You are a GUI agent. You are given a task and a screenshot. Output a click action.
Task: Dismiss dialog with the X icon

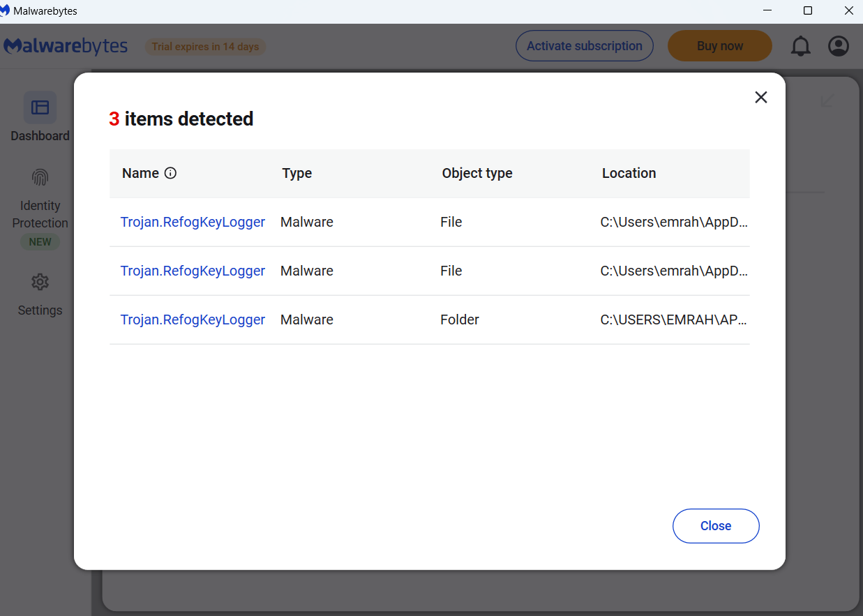pyautogui.click(x=760, y=98)
